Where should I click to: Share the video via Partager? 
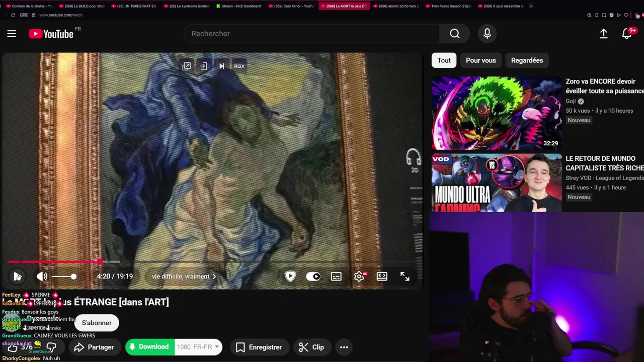pyautogui.click(x=94, y=347)
